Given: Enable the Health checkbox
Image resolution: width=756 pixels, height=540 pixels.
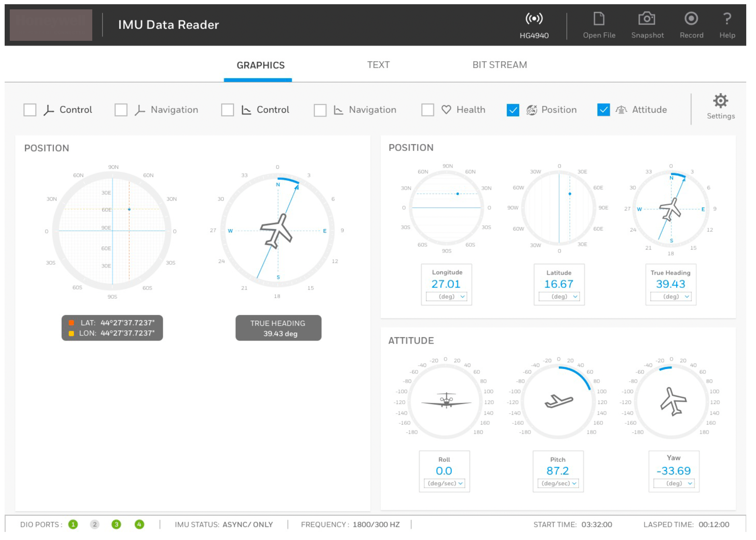Looking at the screenshot, I should 427,110.
